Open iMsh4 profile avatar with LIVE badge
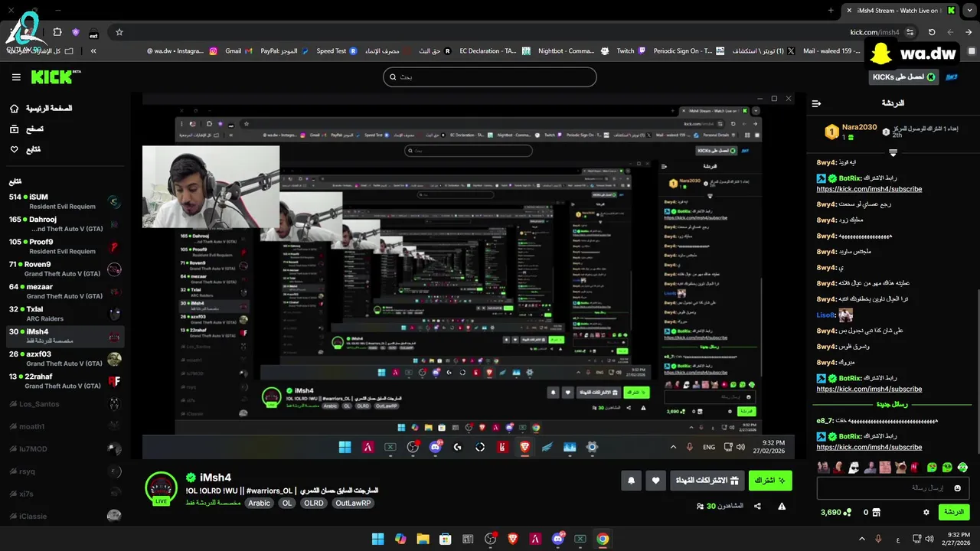Screen dimensions: 980x551 point(161,489)
